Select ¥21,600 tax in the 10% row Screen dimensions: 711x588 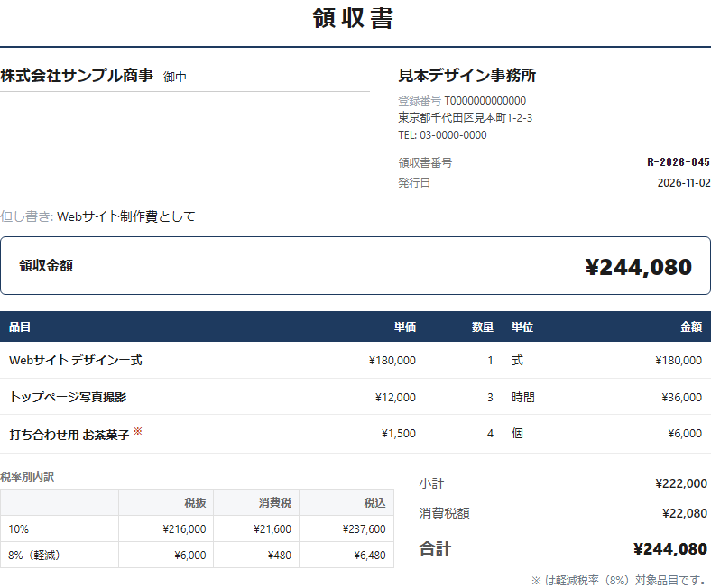(x=272, y=529)
